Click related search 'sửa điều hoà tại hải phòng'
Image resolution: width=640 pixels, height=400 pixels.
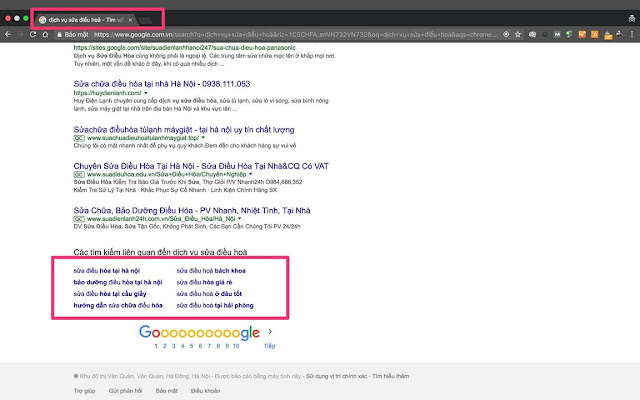click(x=215, y=305)
